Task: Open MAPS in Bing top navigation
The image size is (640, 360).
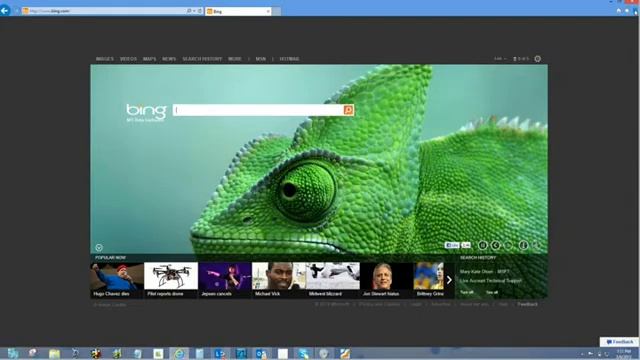Action: point(149,59)
